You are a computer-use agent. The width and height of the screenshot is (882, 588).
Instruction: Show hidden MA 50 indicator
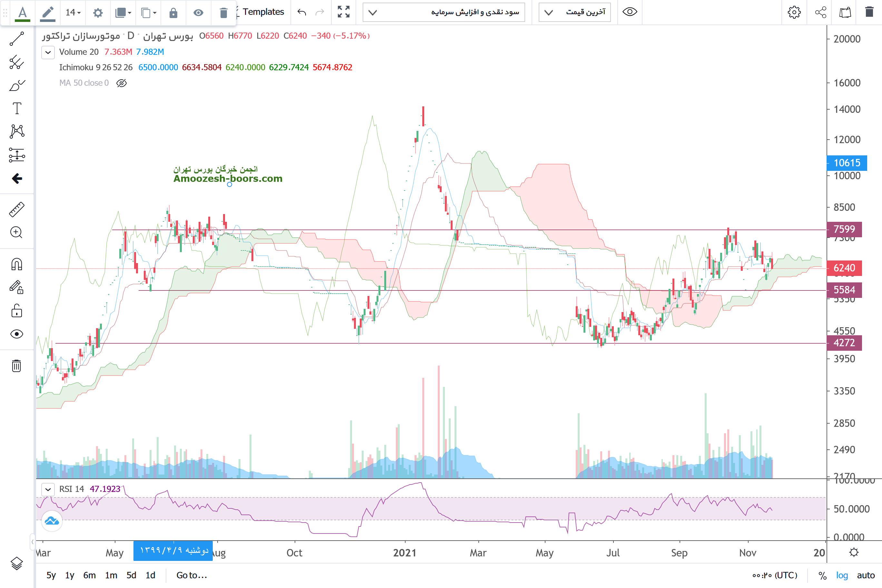point(122,83)
